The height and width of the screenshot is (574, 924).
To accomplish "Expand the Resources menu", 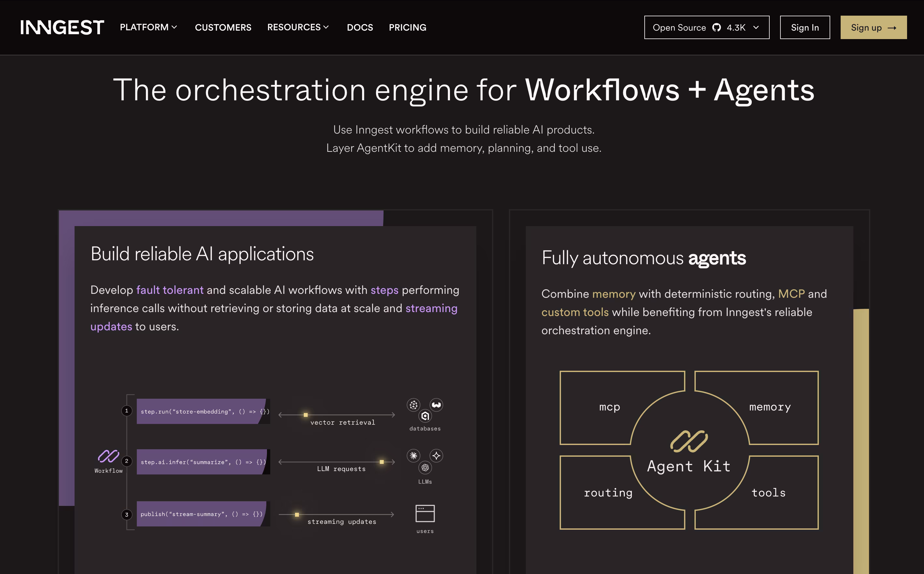I will [298, 27].
